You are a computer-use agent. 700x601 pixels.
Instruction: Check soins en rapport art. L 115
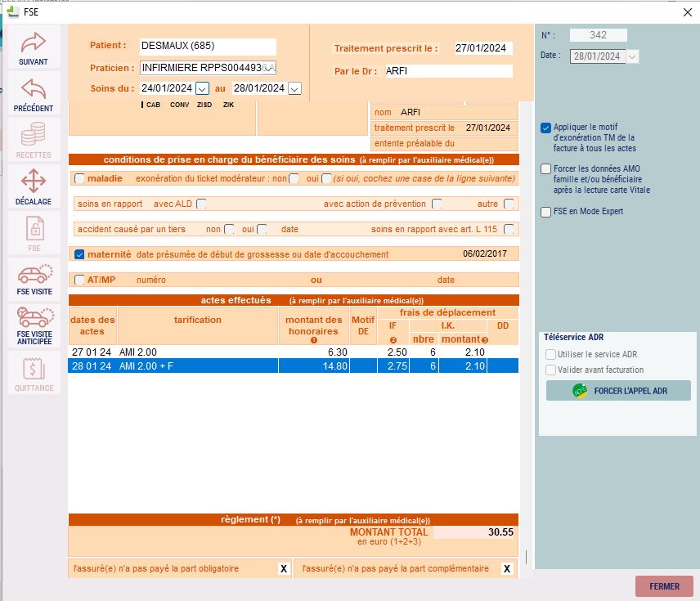click(x=509, y=230)
